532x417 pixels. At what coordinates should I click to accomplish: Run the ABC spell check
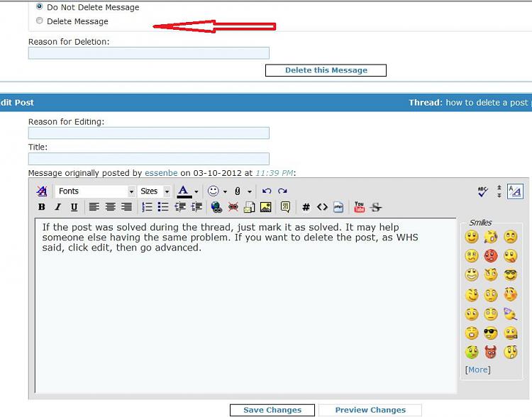(482, 191)
